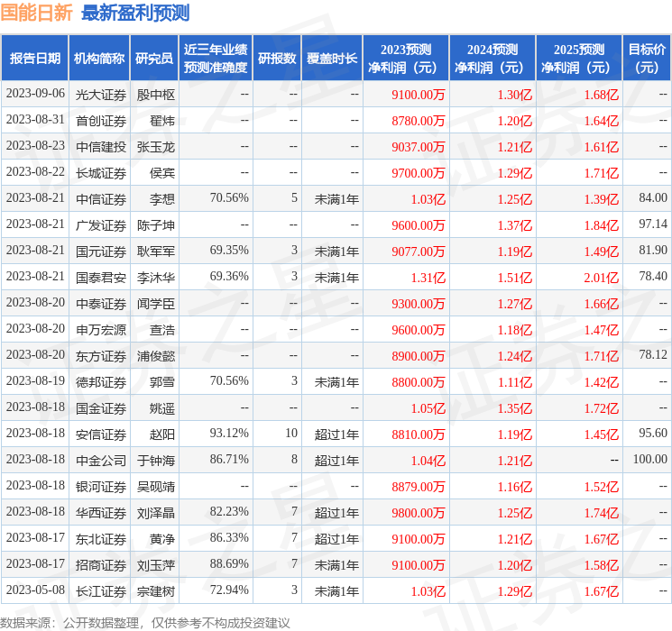Select the 光大证券 institution cell
672x631 pixels.
click(101, 95)
